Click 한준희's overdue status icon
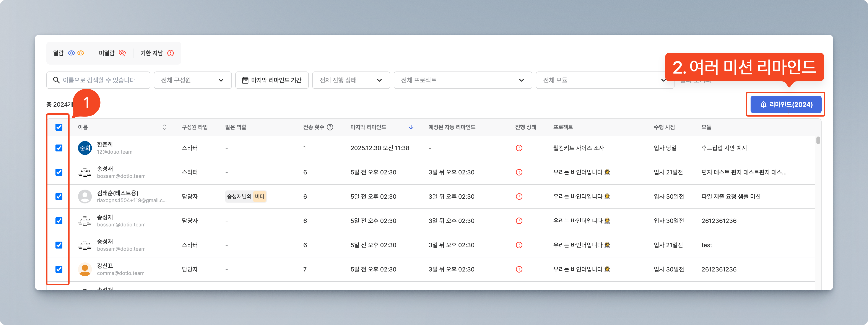 tap(519, 148)
